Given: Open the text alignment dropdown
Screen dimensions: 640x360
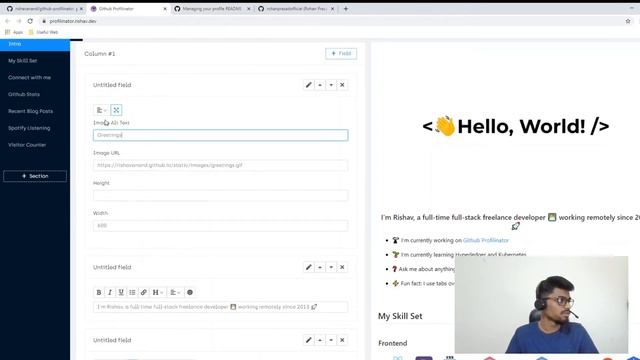Looking at the screenshot, I should pos(175,292).
